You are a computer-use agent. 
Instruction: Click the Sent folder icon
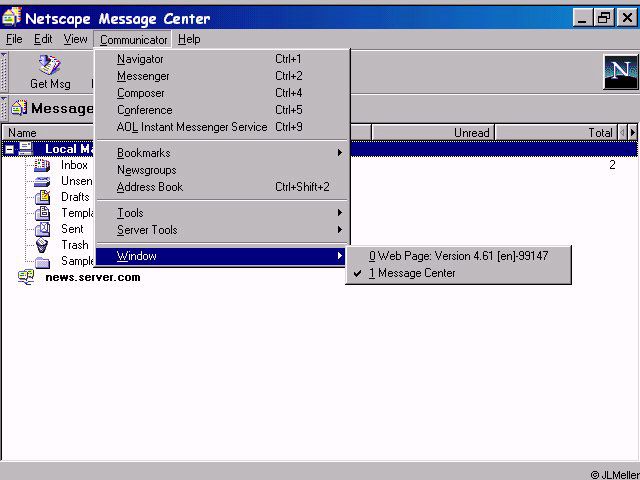[42, 229]
